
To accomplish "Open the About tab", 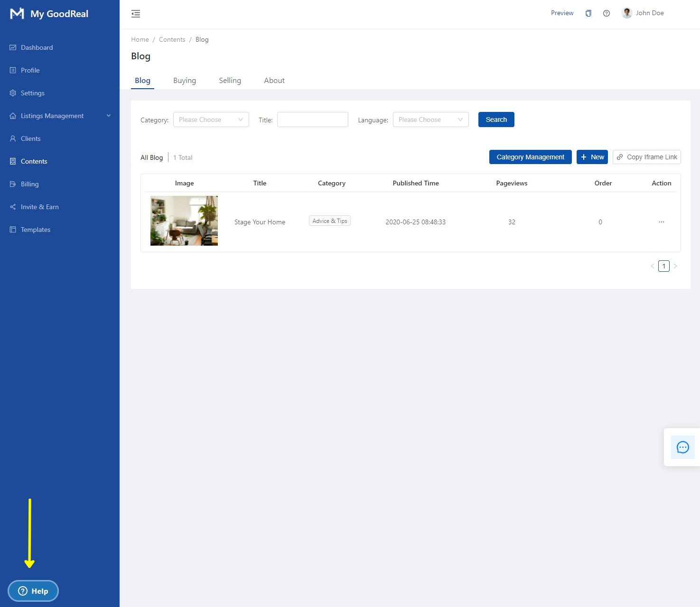I will pyautogui.click(x=274, y=81).
